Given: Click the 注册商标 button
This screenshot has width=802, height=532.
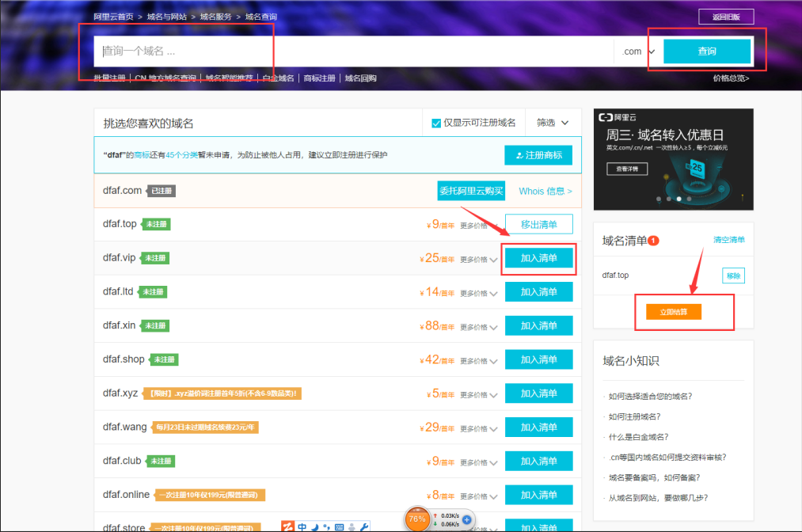Looking at the screenshot, I should [538, 155].
